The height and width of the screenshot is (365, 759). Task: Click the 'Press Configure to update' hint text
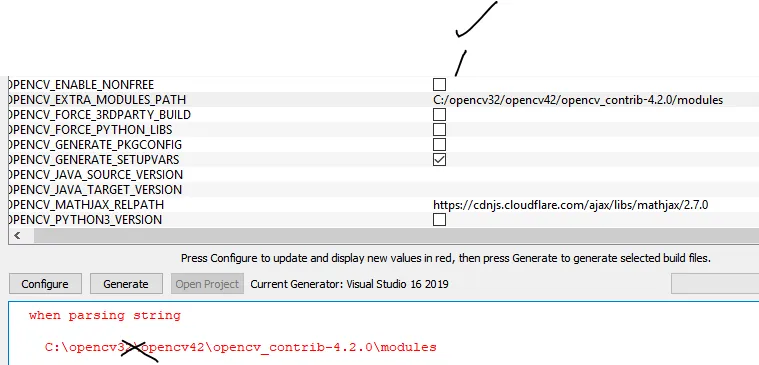point(445,258)
